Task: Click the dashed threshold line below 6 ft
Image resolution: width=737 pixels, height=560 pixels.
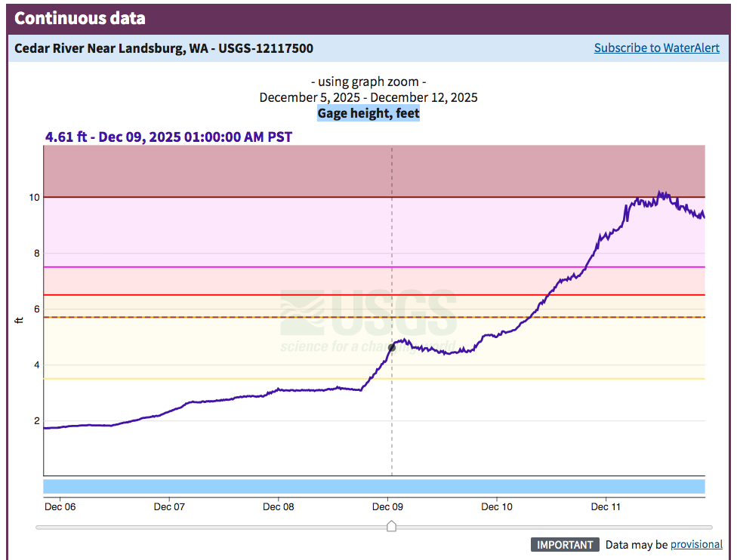Action: tap(227, 317)
